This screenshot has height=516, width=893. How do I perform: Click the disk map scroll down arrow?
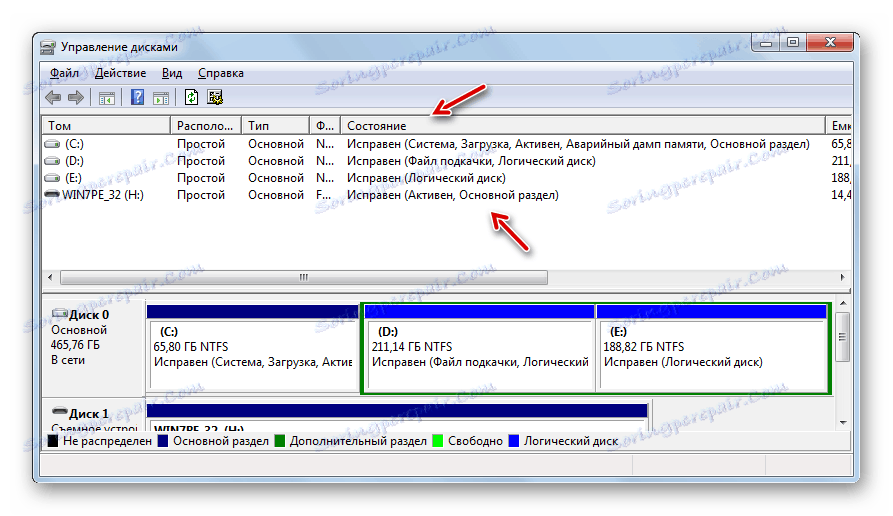pyautogui.click(x=843, y=423)
